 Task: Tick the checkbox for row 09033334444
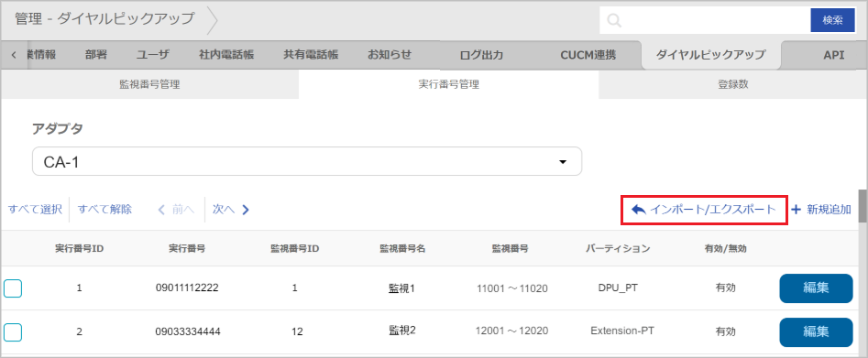(x=13, y=332)
